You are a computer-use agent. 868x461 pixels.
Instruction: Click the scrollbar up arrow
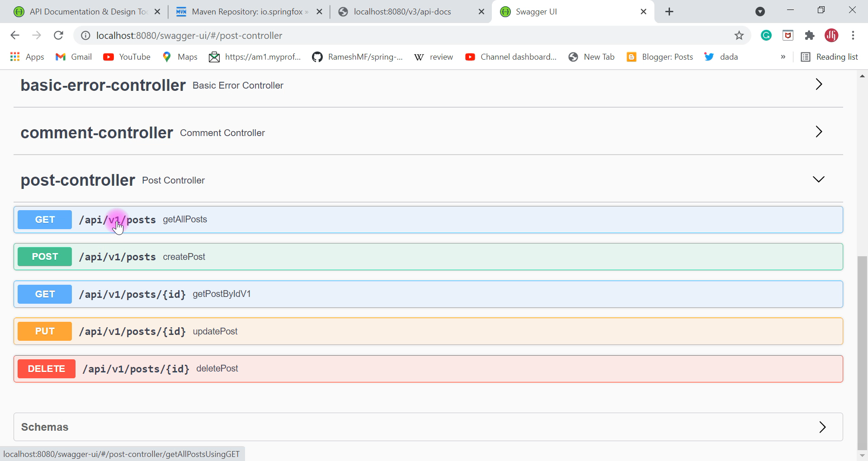862,75
